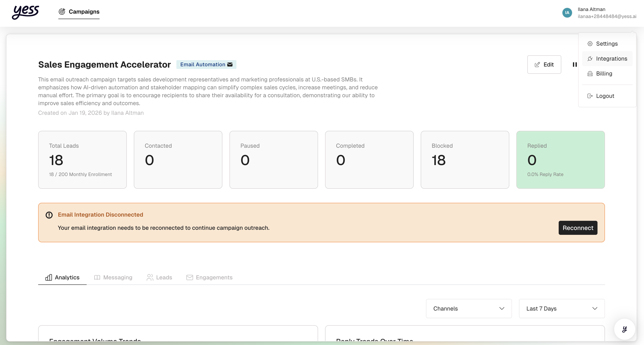Select Billing in the user menu
This screenshot has width=644, height=345.
(x=604, y=74)
